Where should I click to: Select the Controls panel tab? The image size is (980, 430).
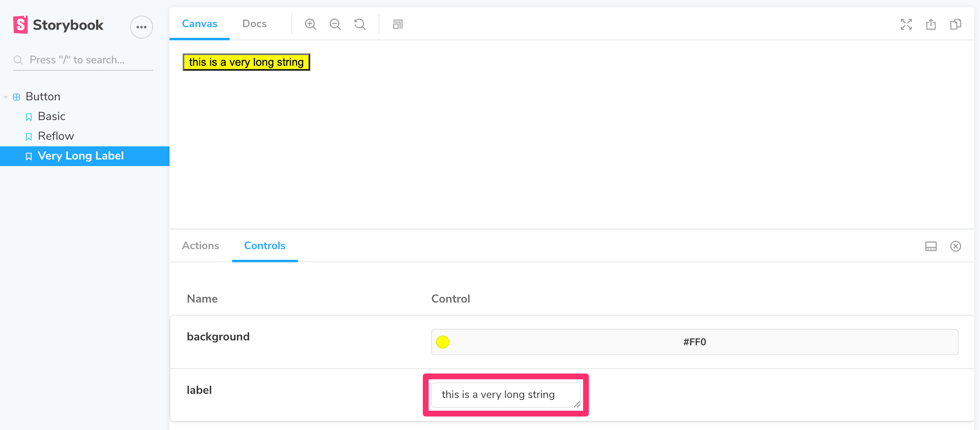[x=265, y=245]
